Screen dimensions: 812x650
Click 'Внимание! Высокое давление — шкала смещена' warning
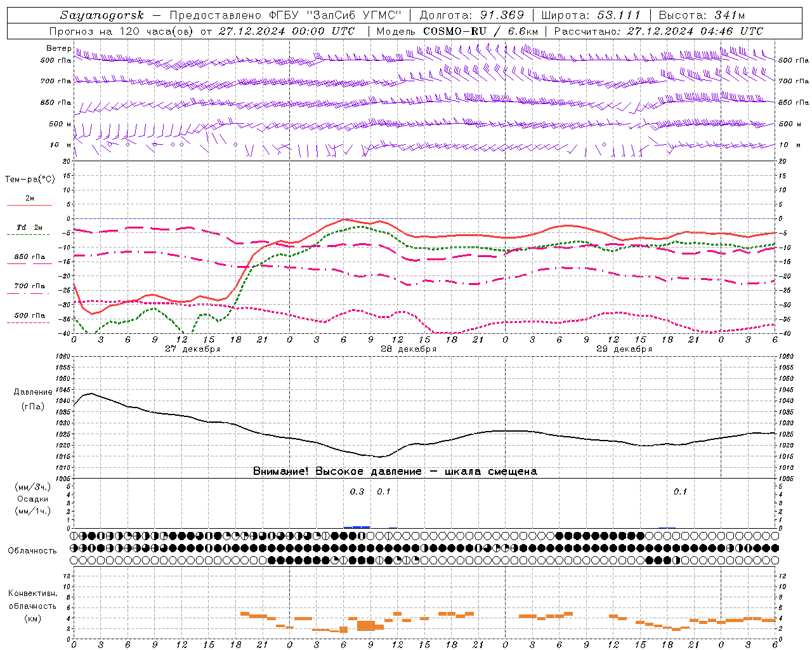pos(395,472)
